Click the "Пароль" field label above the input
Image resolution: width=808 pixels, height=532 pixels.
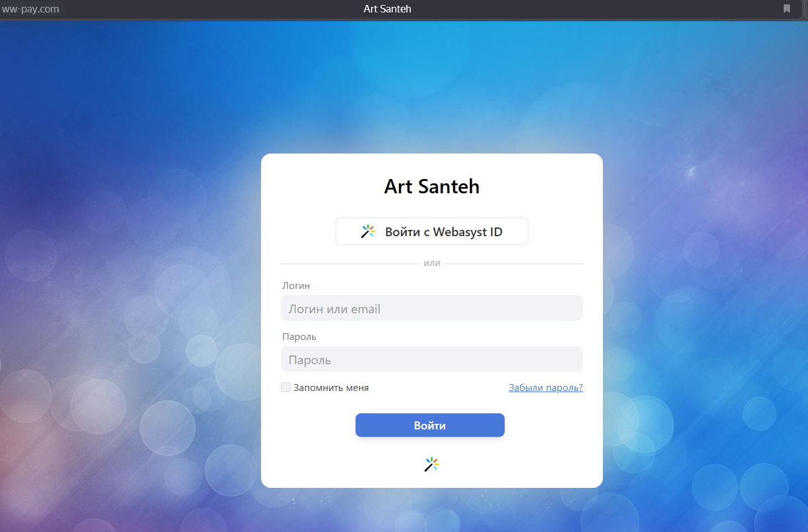(299, 337)
